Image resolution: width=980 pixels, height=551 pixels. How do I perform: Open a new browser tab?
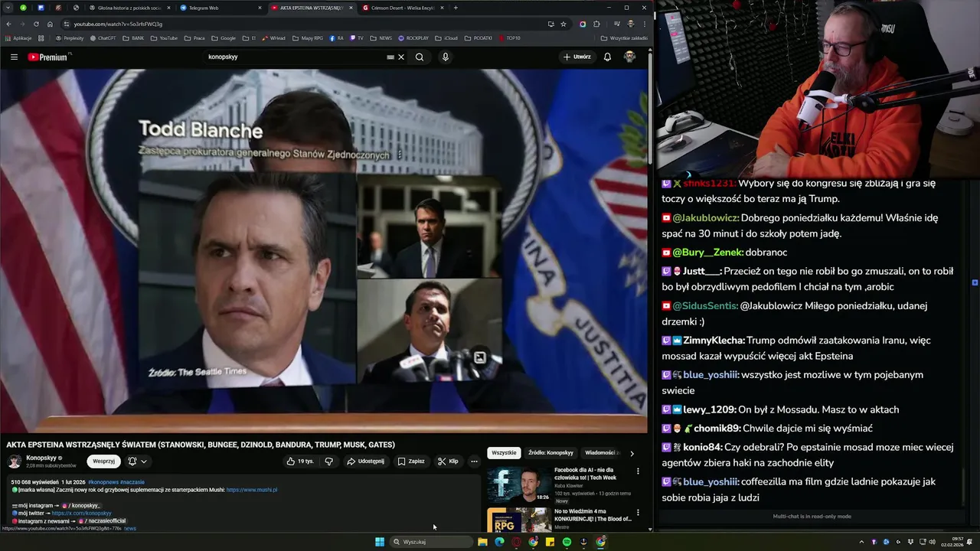[x=456, y=8]
